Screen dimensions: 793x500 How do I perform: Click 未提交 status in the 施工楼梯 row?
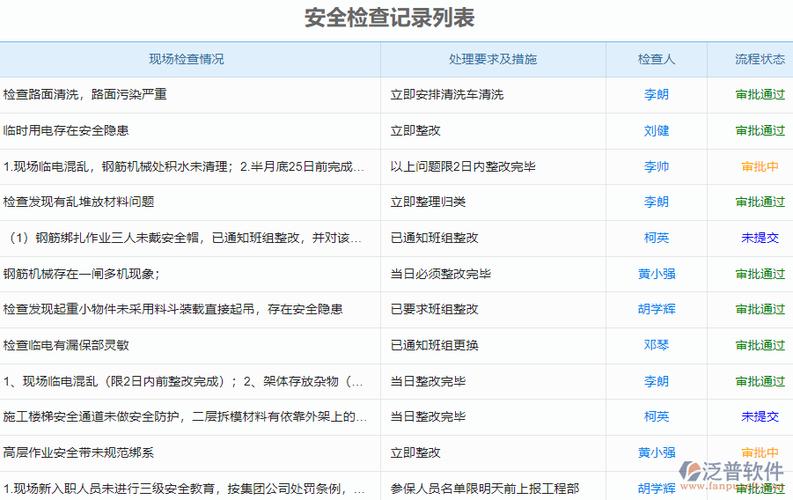tap(760, 417)
